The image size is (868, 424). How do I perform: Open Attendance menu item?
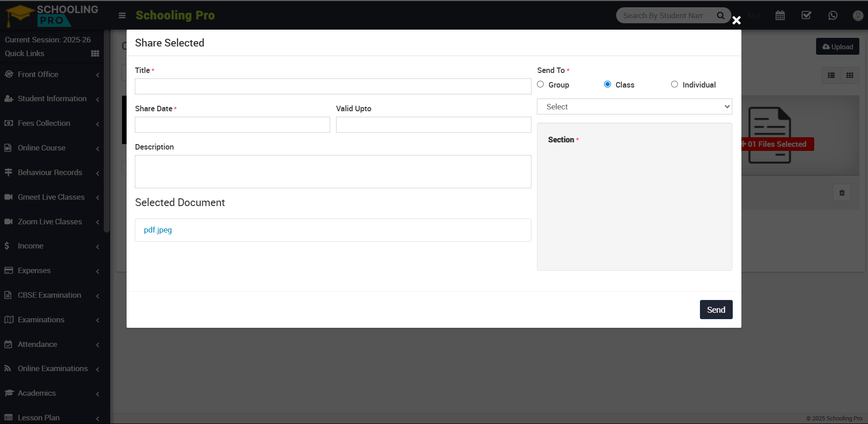pyautogui.click(x=52, y=344)
